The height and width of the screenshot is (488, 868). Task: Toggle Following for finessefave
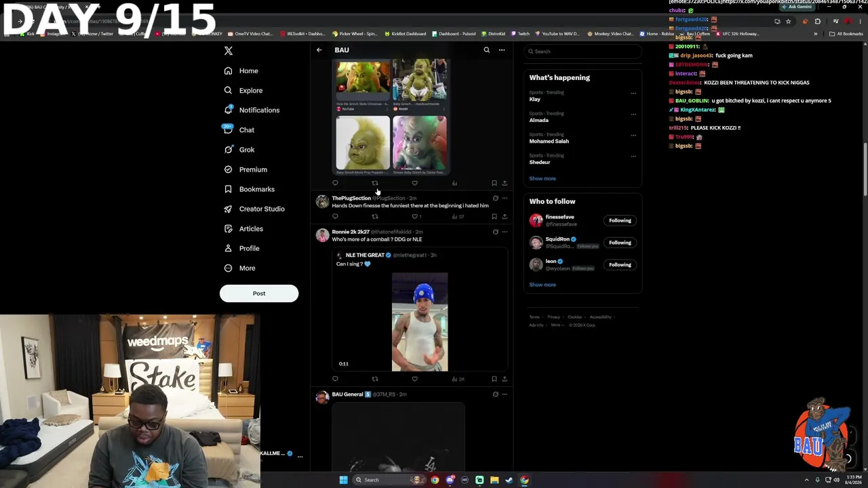coord(620,220)
